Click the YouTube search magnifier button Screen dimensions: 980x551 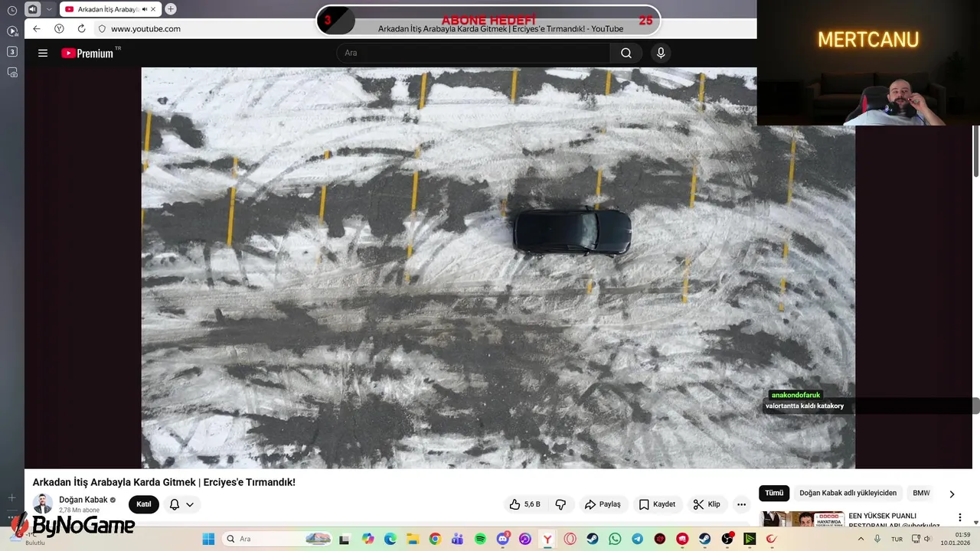coord(626,53)
